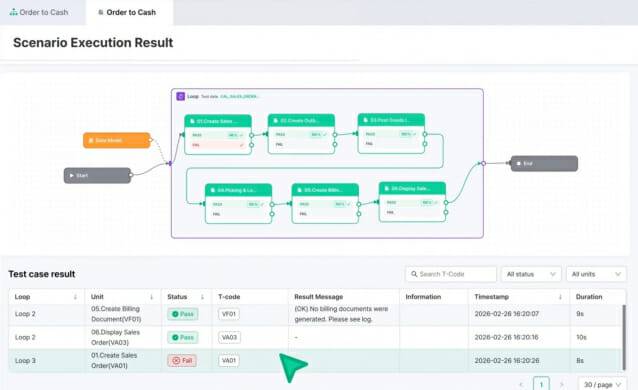The height and width of the screenshot is (390, 638).
Task: Click the magnifier icon in Search T-Code box
Action: [x=414, y=274]
